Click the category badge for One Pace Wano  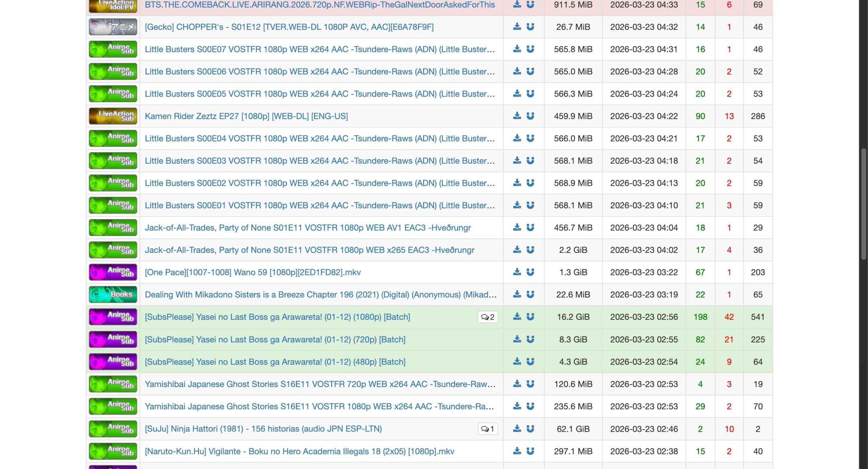(113, 272)
